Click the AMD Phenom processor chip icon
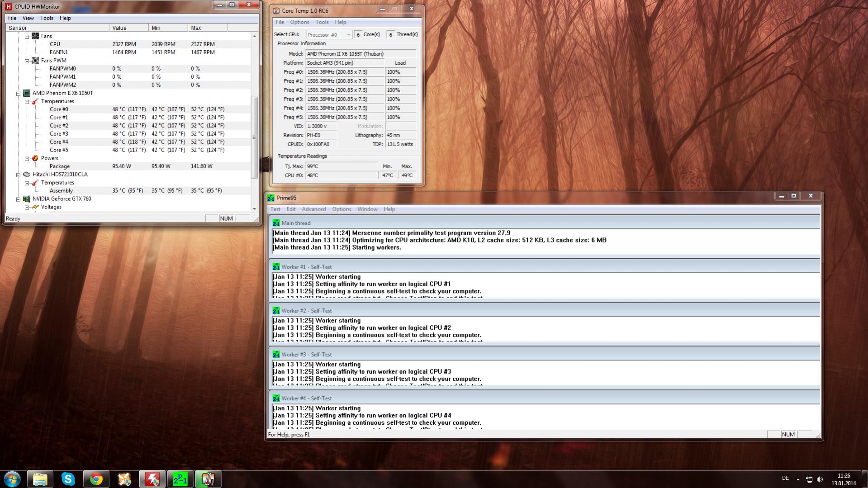The height and width of the screenshot is (488, 868). click(x=27, y=93)
